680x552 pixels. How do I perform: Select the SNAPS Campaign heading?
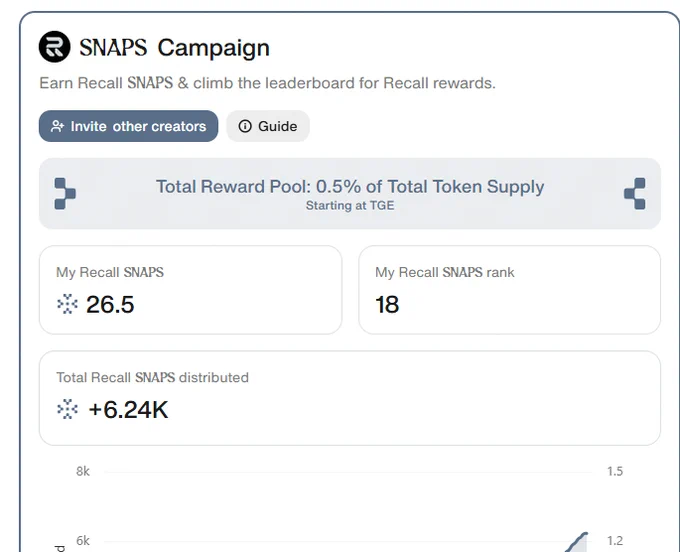tap(174, 47)
